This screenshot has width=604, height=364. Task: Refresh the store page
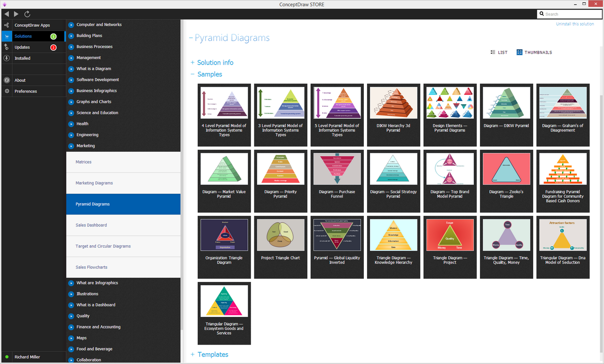pos(27,14)
